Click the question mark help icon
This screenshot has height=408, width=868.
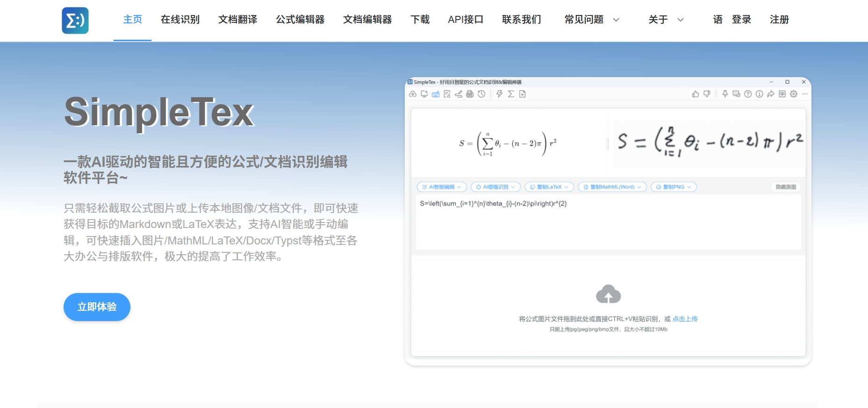748,94
